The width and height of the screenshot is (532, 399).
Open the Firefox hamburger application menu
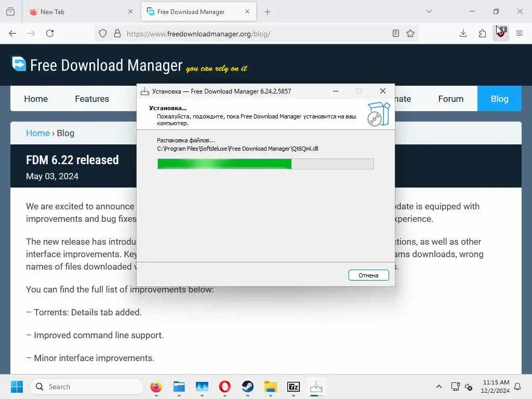[520, 33]
